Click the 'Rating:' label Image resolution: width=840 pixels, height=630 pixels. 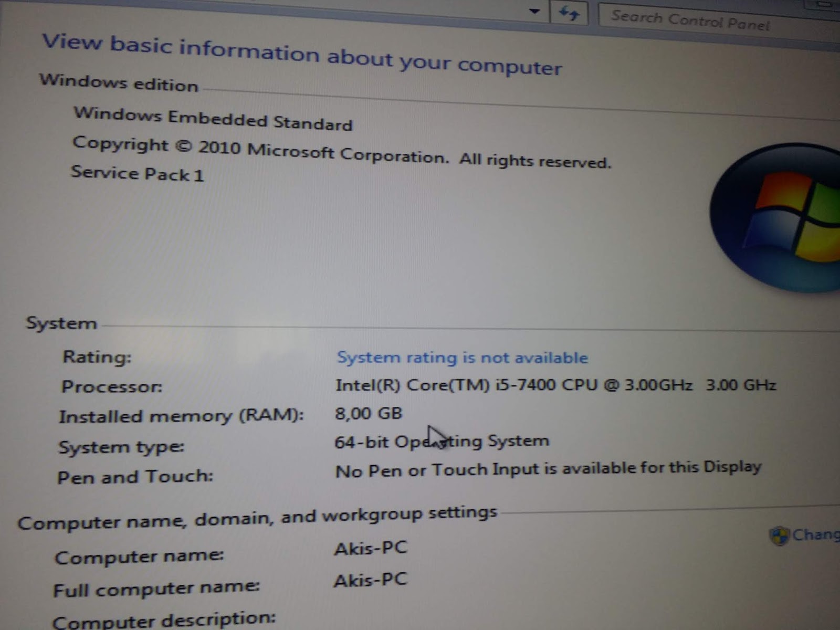tap(97, 357)
